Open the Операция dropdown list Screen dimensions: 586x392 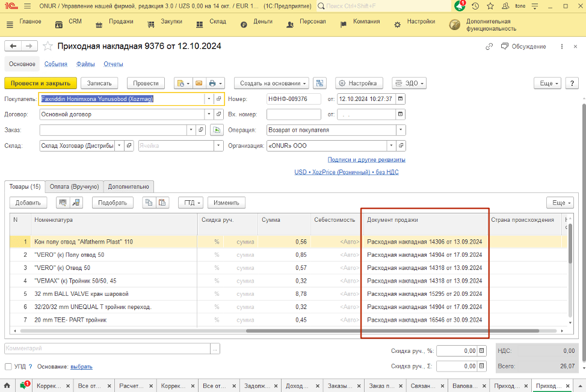[401, 130]
